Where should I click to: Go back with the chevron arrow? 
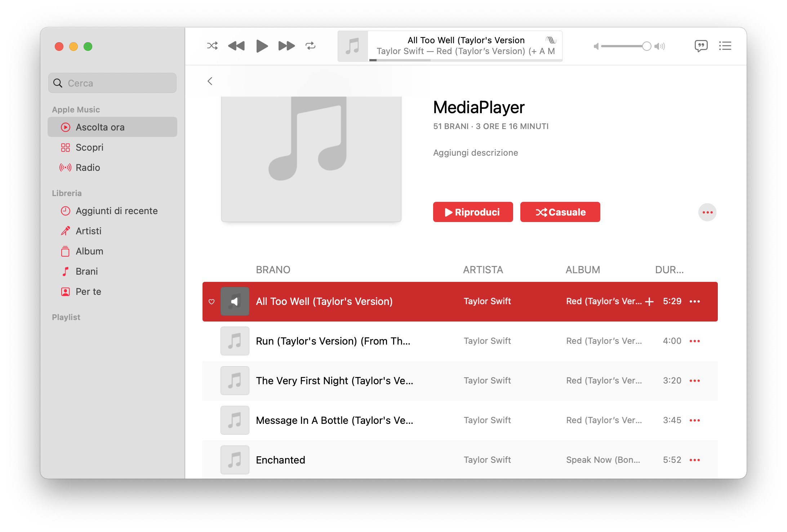(x=210, y=81)
